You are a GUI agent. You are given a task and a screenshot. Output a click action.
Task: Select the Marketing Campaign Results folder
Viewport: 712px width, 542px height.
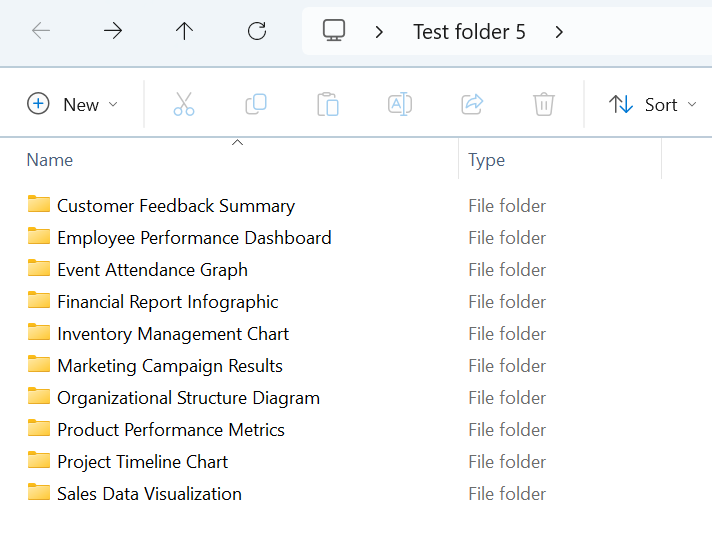(169, 366)
